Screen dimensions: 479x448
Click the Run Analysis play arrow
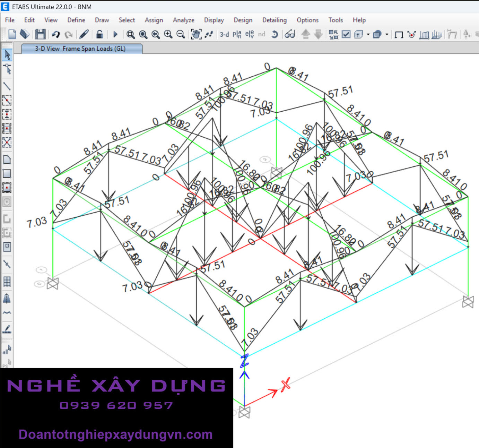(115, 34)
